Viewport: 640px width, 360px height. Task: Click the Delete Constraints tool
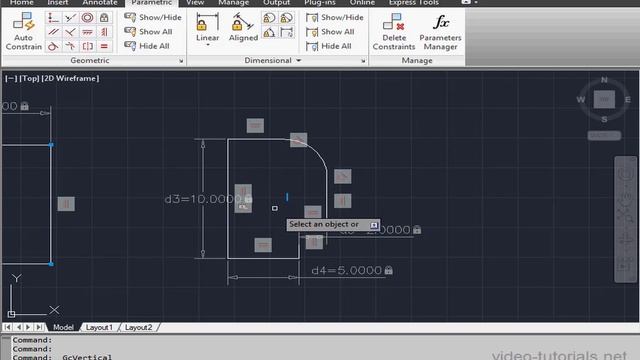[x=393, y=31]
